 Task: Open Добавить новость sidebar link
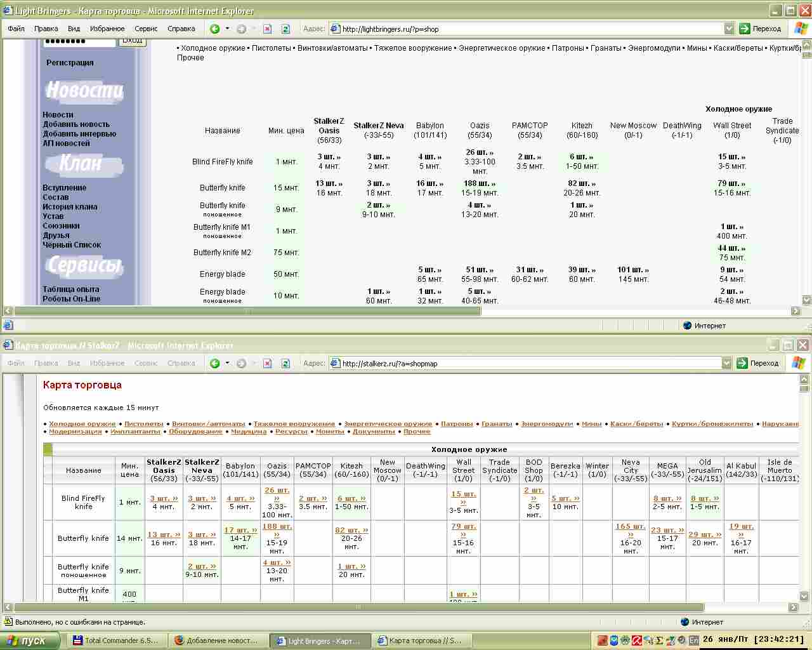click(x=76, y=124)
